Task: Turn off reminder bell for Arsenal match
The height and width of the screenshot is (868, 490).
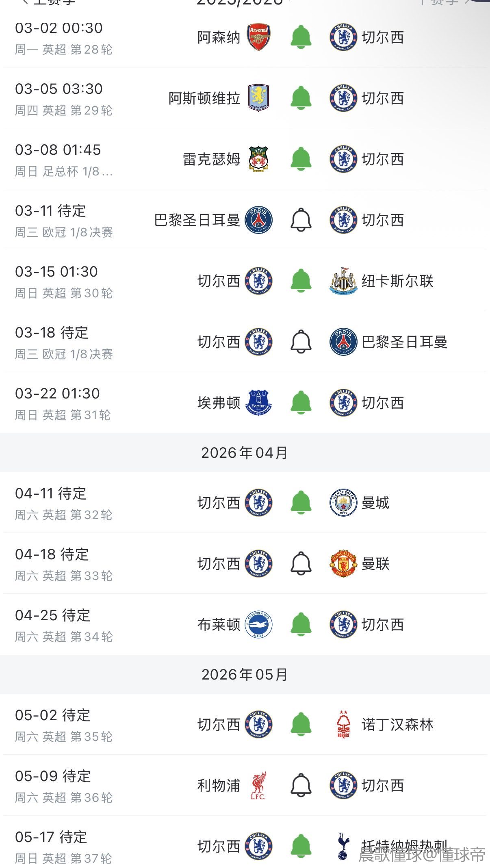Action: point(301,37)
